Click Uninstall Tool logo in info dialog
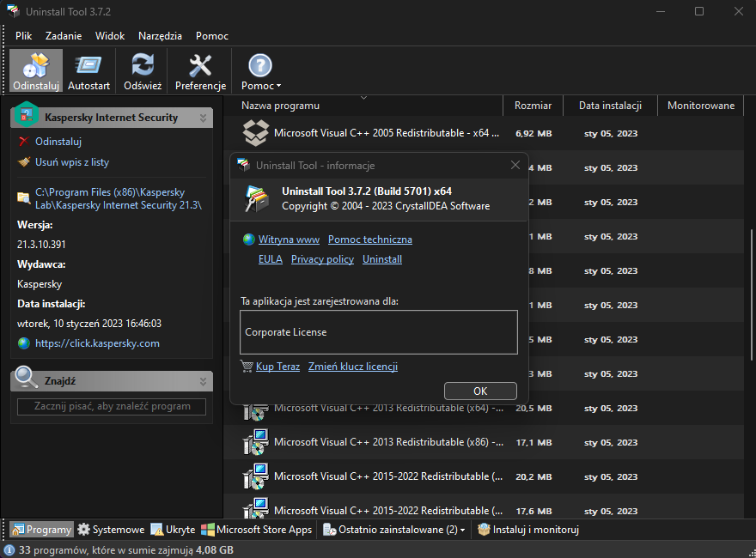This screenshot has width=756, height=558. point(256,198)
